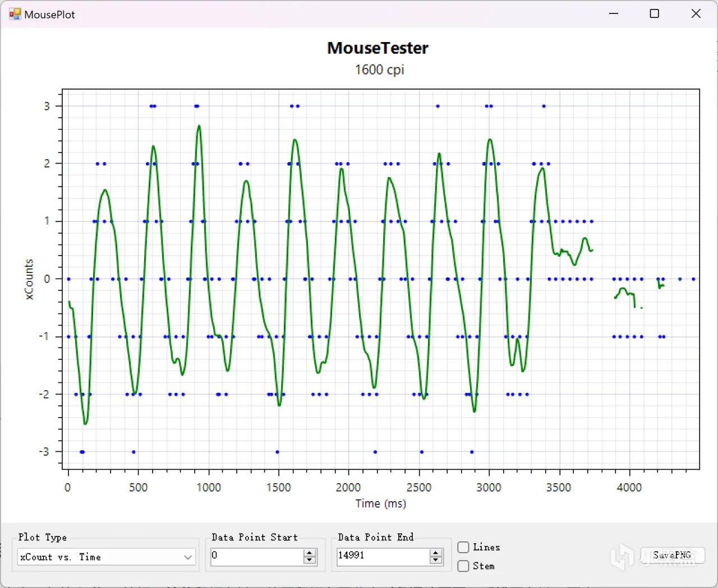Enable the Lines checkbox
This screenshot has height=588, width=718.
[x=463, y=548]
